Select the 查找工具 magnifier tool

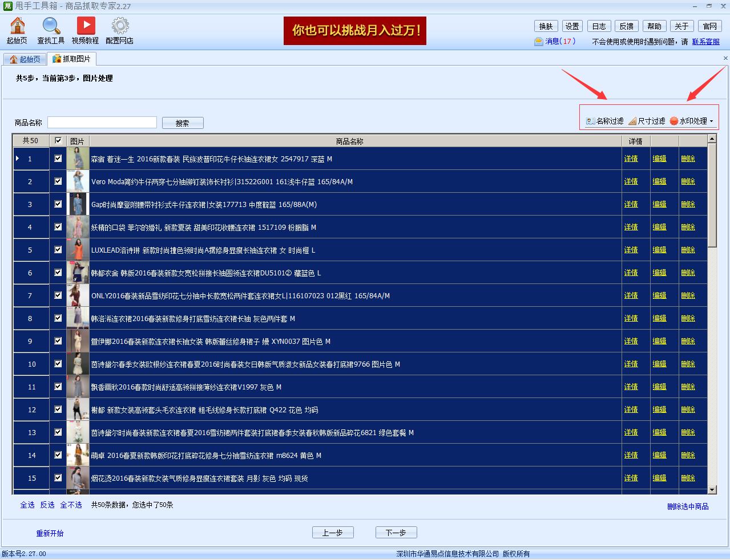(x=50, y=29)
